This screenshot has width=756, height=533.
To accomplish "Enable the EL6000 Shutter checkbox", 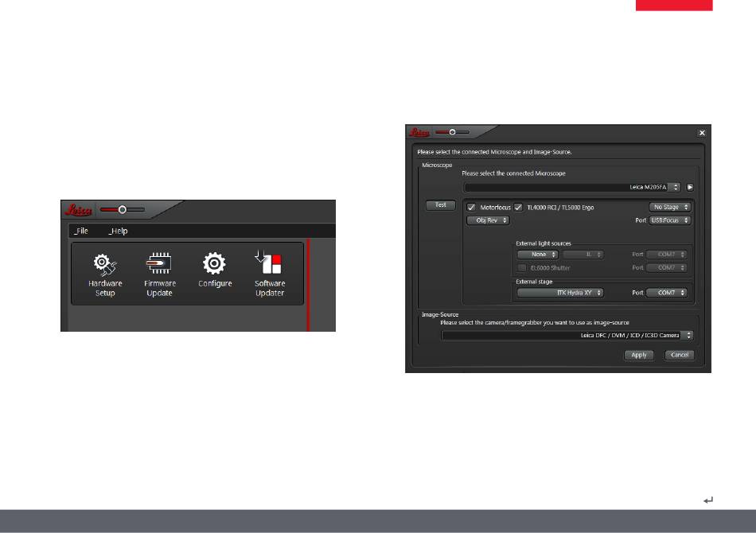I will click(x=522, y=268).
